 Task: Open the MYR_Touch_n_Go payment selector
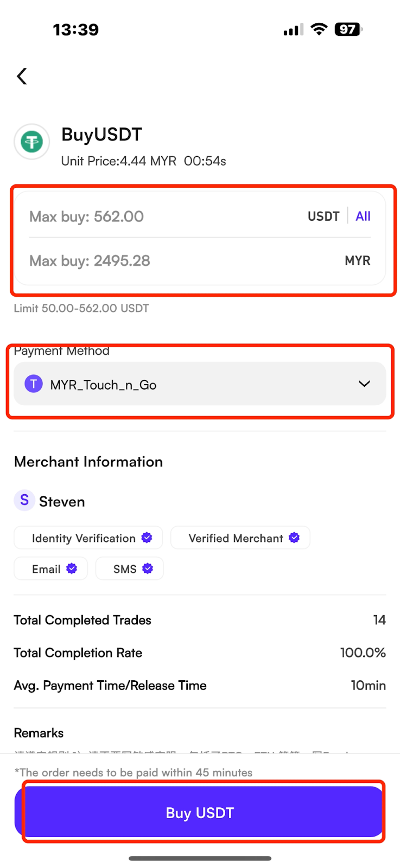200,384
